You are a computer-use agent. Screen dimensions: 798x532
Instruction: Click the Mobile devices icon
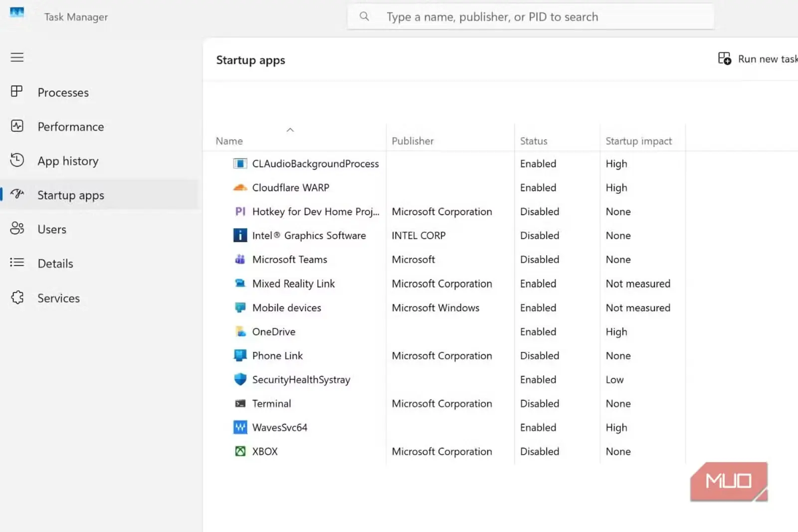pos(240,308)
